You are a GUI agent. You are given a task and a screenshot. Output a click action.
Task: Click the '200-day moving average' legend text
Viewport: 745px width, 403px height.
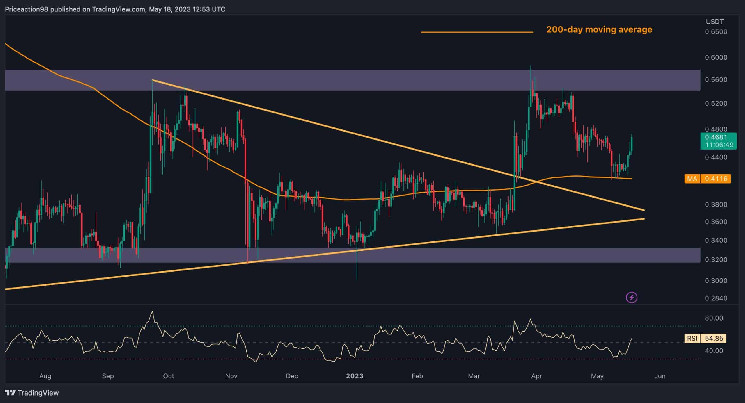pyautogui.click(x=599, y=29)
